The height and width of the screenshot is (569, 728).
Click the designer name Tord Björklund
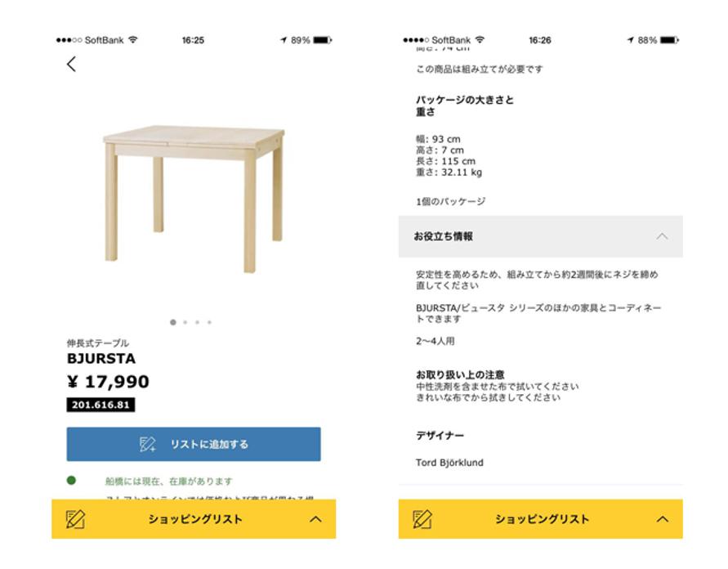pos(449,463)
